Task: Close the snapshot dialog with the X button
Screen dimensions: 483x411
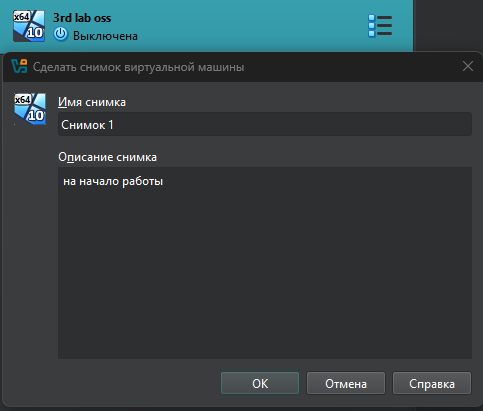Action: pos(468,66)
